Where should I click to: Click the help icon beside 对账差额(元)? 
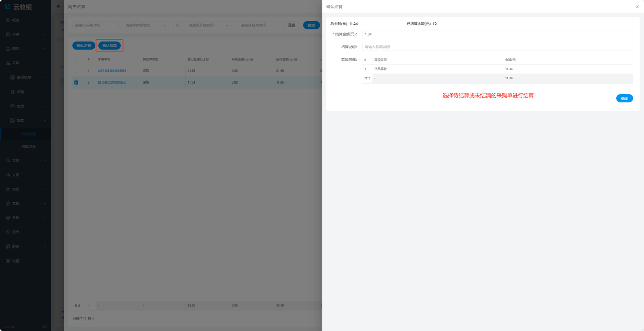coord(252,59)
